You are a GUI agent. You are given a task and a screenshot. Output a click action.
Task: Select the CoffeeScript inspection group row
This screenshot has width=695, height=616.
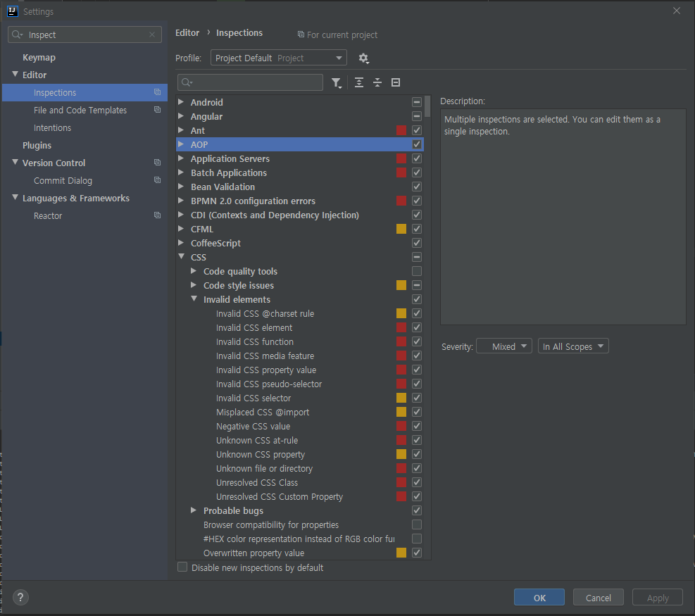tap(300, 244)
